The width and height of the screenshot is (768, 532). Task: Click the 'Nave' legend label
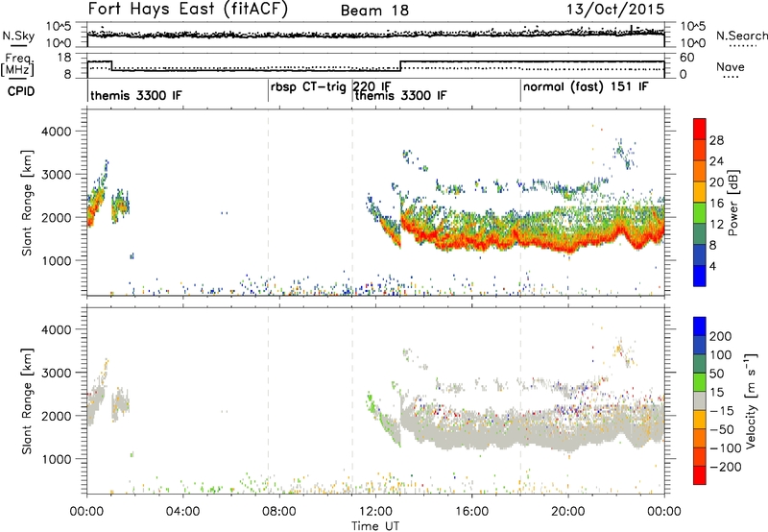coord(731,66)
